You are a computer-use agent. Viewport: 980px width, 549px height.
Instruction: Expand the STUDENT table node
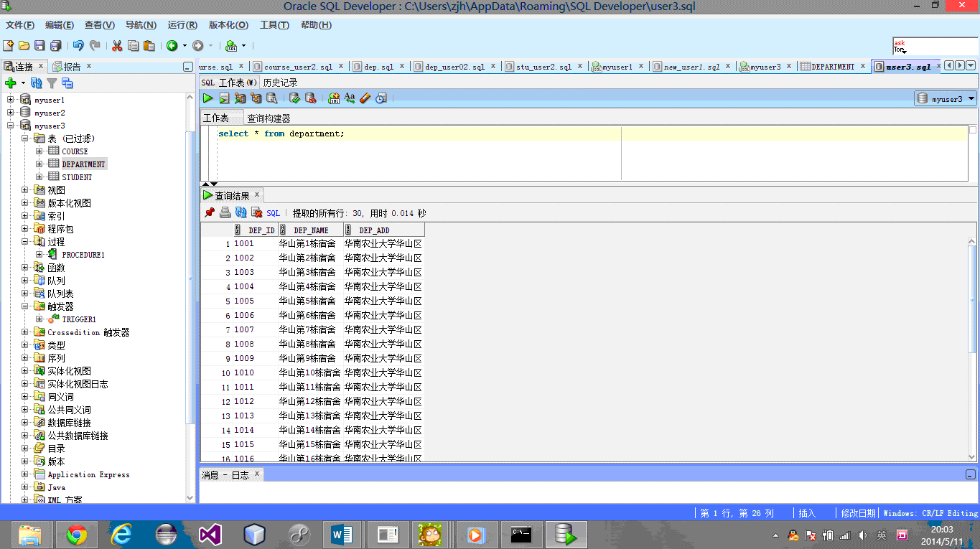[x=39, y=177]
